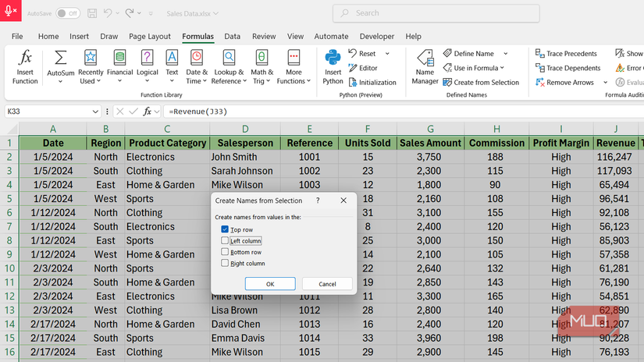This screenshot has height=362, width=644.
Task: Click the Python Reset button
Action: point(362,53)
